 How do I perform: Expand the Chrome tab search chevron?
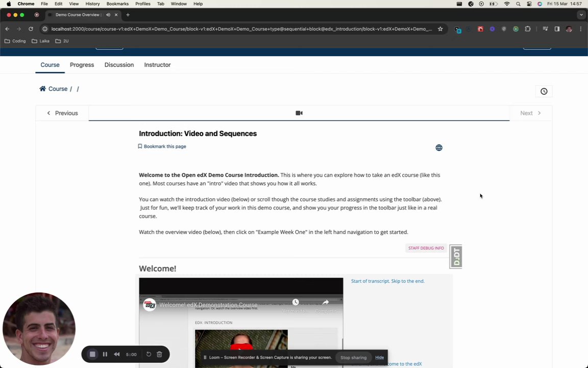581,15
